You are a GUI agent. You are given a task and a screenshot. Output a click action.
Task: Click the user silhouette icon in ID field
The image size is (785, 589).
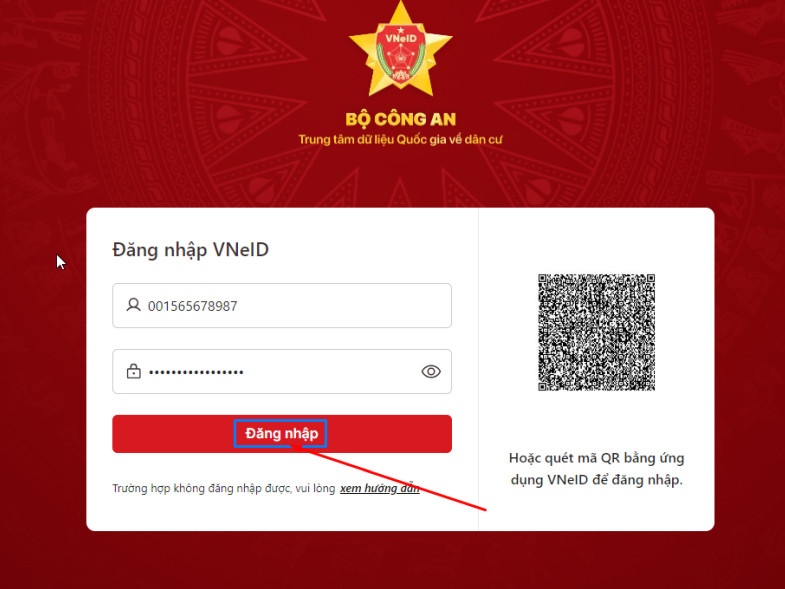click(133, 305)
